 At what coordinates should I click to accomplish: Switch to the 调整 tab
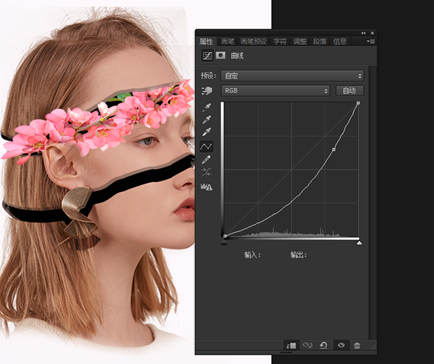point(300,41)
